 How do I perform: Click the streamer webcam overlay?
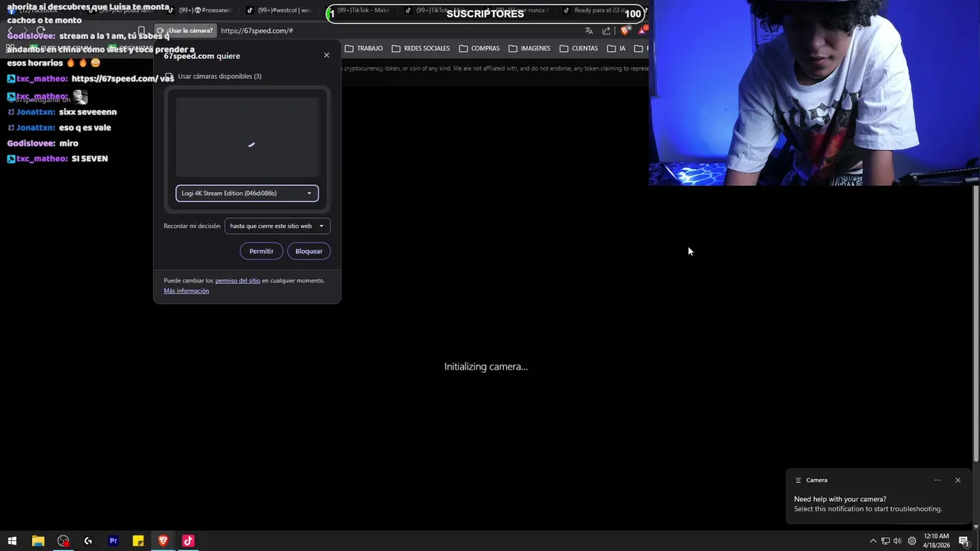pyautogui.click(x=814, y=93)
